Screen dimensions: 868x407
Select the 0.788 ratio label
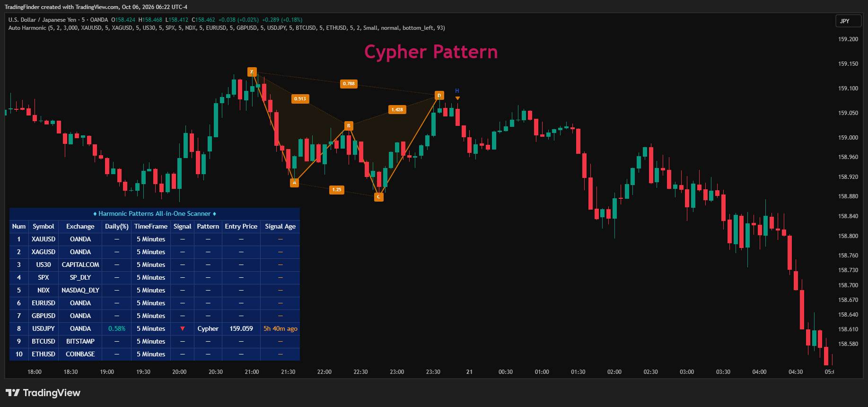[349, 84]
